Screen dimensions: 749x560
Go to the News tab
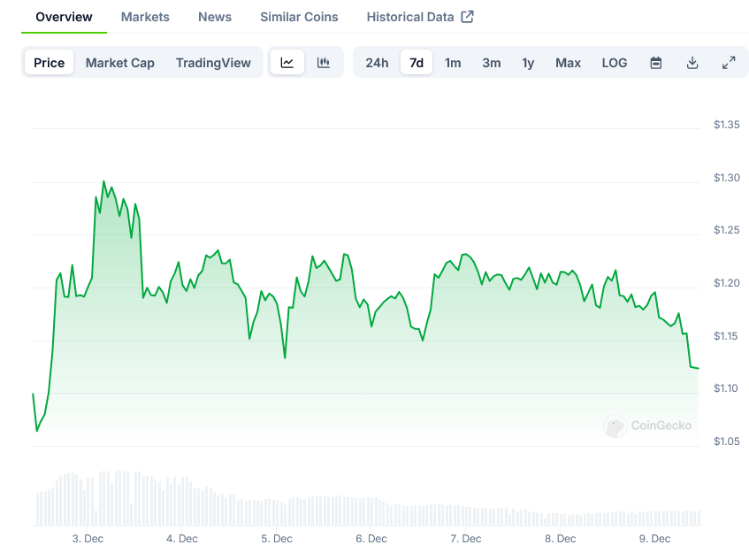tap(215, 17)
